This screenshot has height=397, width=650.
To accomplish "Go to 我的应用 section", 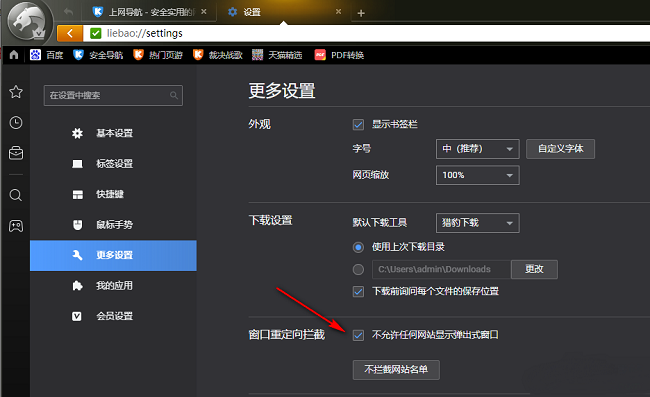I will 113,286.
